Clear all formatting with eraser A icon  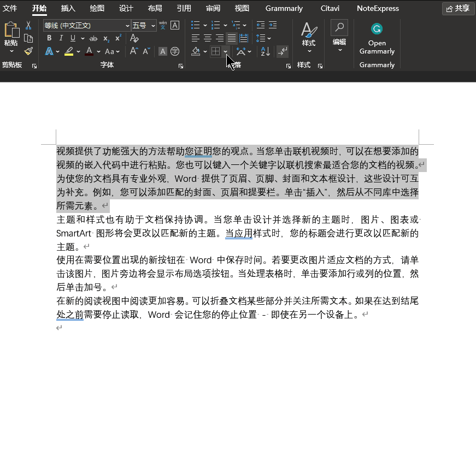pos(134,38)
